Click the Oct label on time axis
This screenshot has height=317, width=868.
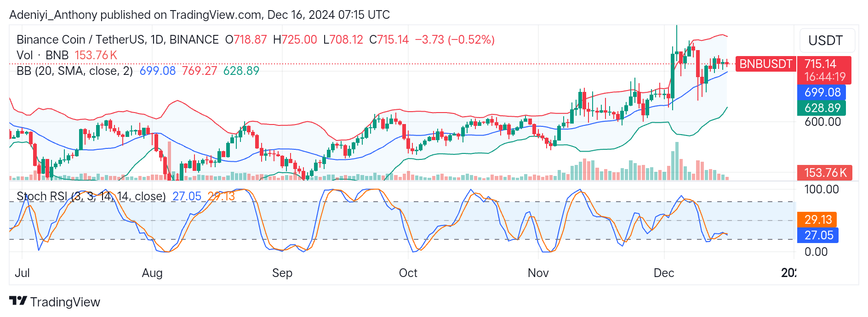click(408, 273)
